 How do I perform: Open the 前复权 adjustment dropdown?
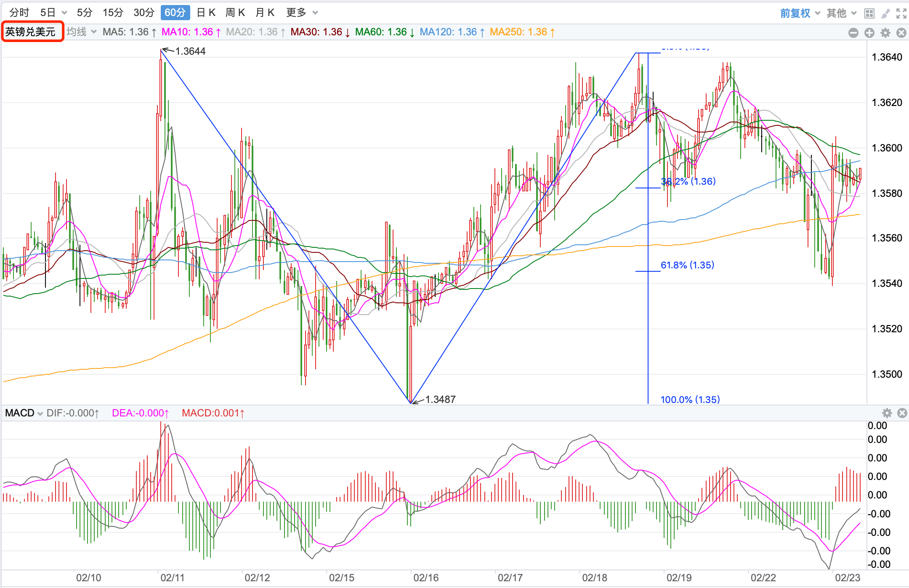click(800, 13)
